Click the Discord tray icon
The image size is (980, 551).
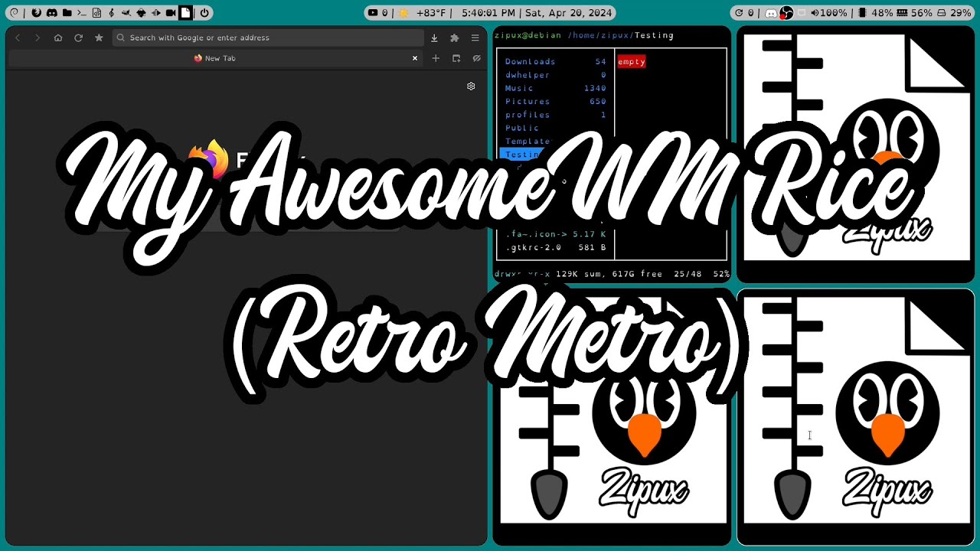click(771, 13)
